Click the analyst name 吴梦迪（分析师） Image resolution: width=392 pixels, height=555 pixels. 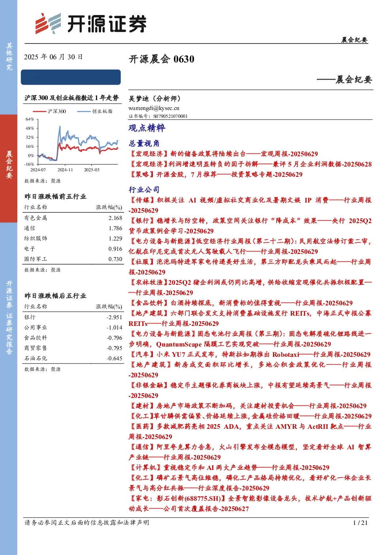155,98
